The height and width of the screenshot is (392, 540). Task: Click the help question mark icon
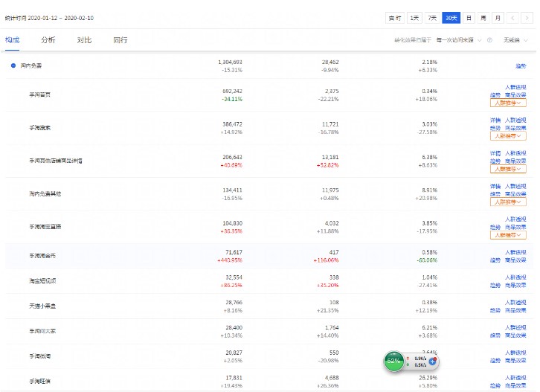(x=489, y=40)
